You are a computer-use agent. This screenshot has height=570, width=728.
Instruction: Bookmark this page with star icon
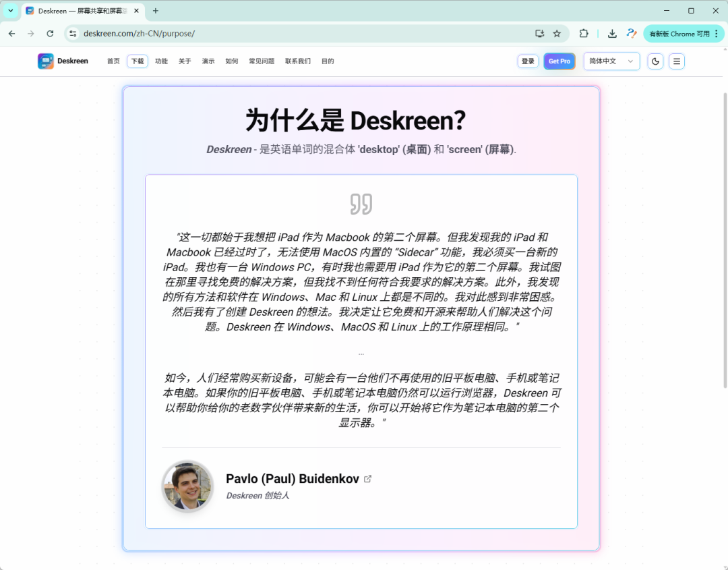(x=557, y=34)
